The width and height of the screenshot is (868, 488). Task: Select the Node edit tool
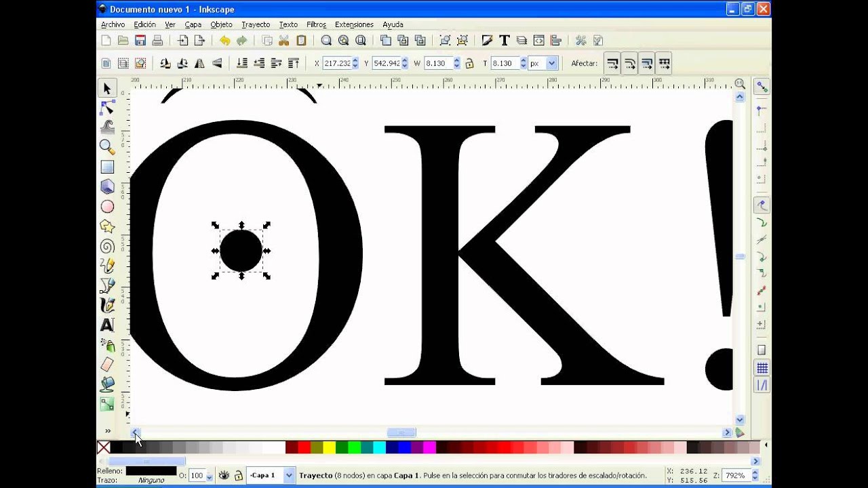pyautogui.click(x=107, y=107)
